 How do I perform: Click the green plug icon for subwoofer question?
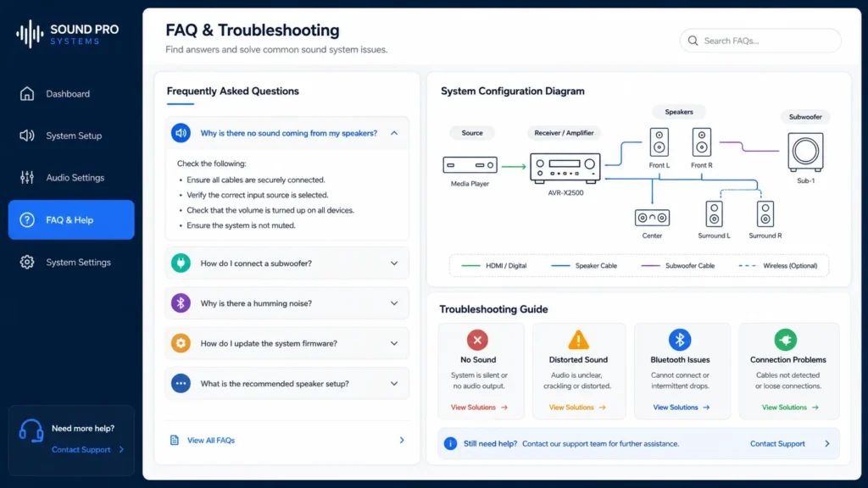[x=181, y=263]
